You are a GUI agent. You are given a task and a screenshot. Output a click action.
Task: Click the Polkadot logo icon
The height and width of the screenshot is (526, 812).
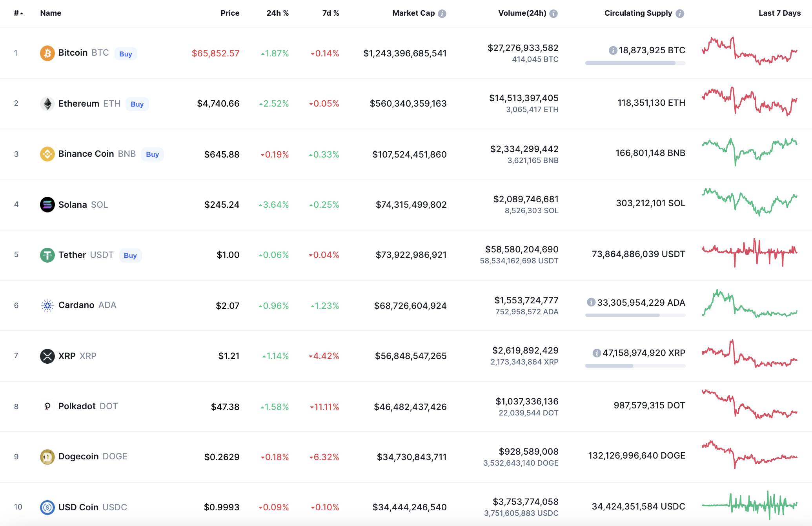[47, 406]
